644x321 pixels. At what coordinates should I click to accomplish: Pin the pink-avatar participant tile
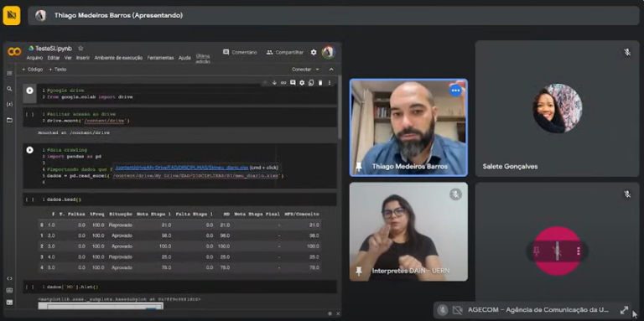point(536,251)
